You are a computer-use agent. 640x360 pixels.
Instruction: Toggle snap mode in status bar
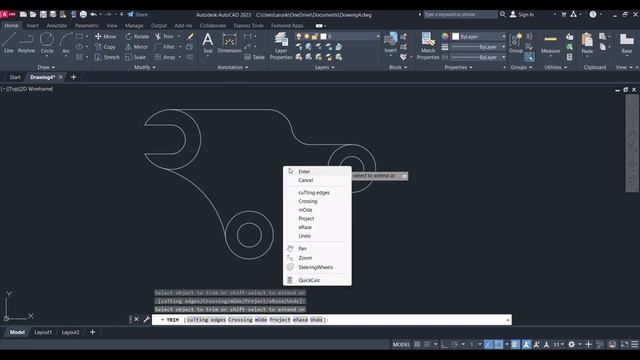click(427, 344)
